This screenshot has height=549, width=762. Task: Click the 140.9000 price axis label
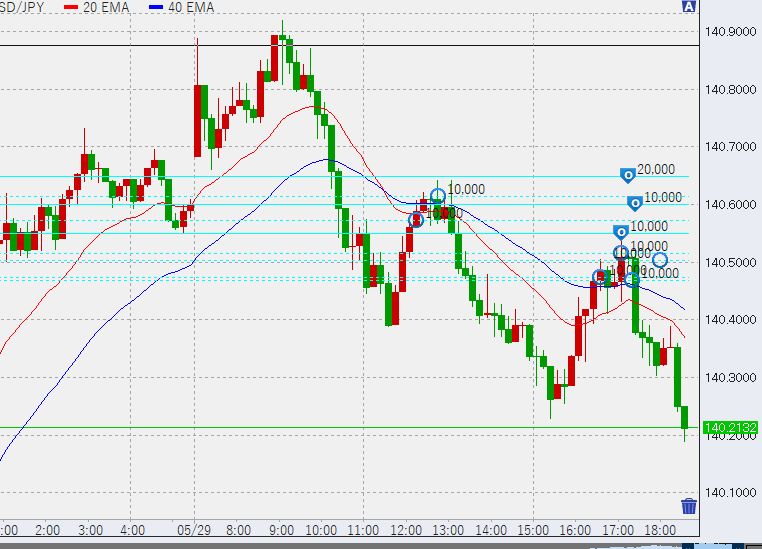tap(730, 32)
